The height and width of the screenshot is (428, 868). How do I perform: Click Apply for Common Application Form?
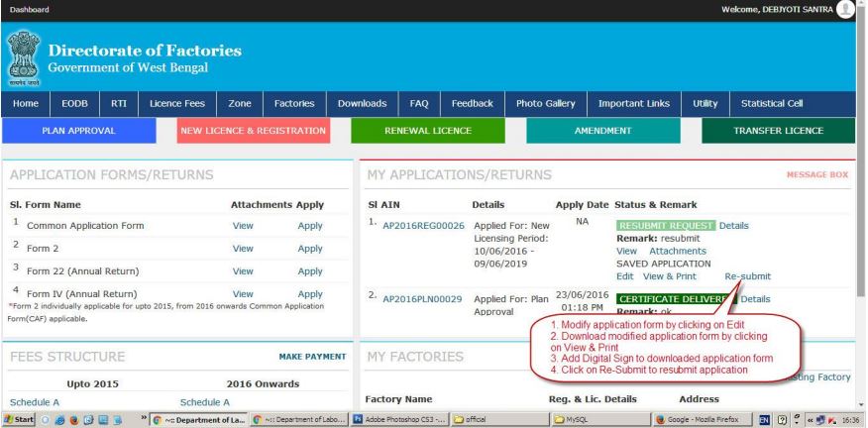click(x=310, y=226)
